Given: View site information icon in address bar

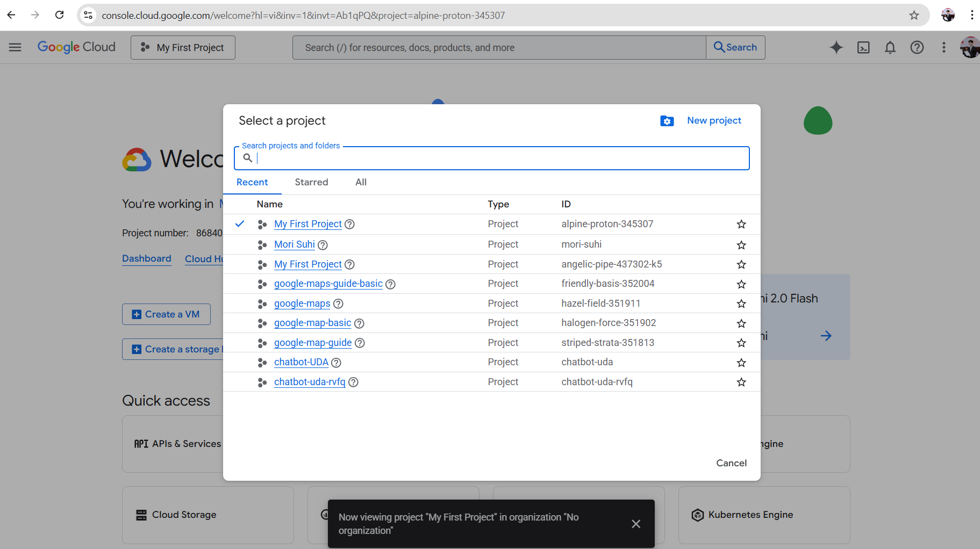Looking at the screenshot, I should [x=89, y=15].
